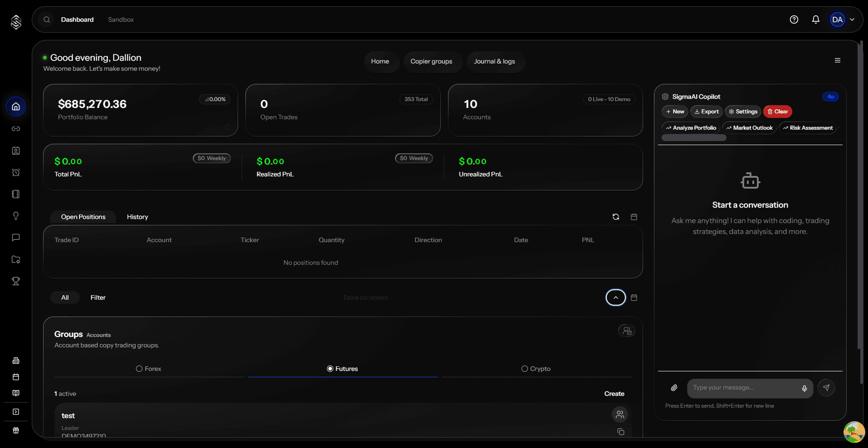Open the journal notebook sidebar icon
The image size is (868, 448).
click(x=16, y=194)
